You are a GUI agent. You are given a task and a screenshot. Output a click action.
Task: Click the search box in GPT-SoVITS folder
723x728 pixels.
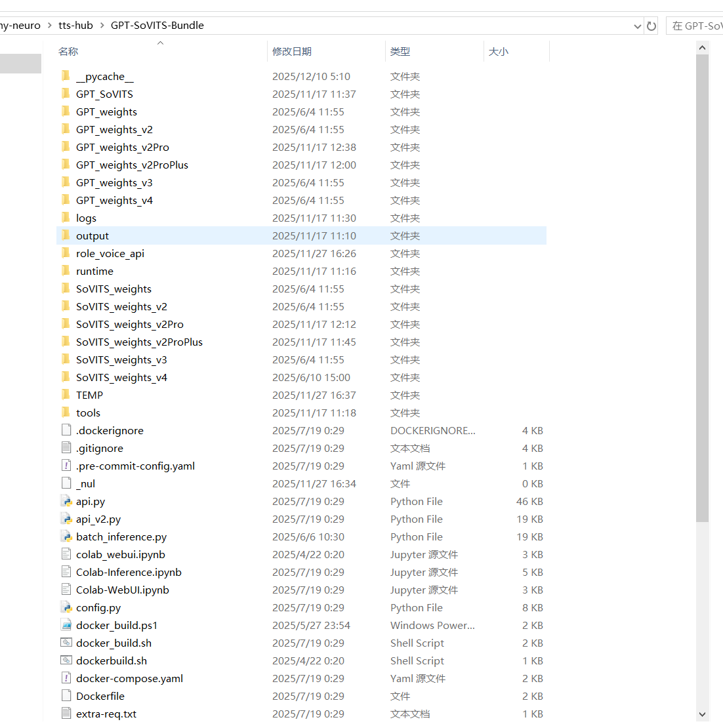click(x=695, y=26)
